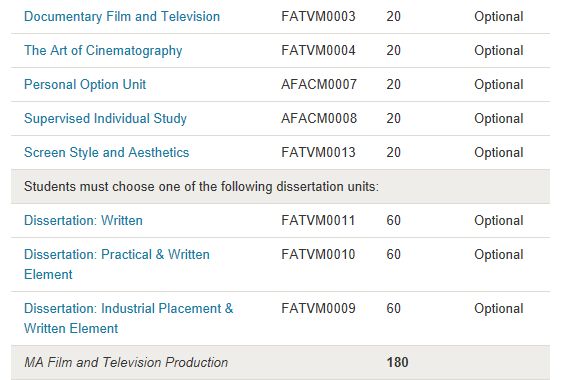Click unit code FATVM0004

318,51
